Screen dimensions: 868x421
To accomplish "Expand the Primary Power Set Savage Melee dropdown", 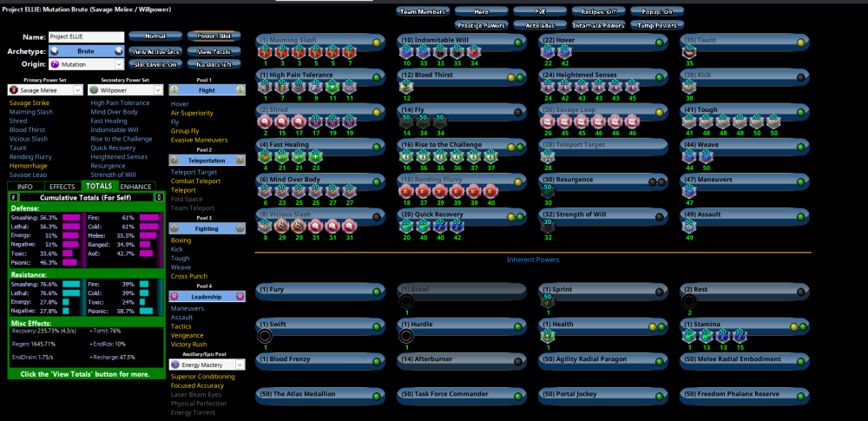I will [x=44, y=89].
